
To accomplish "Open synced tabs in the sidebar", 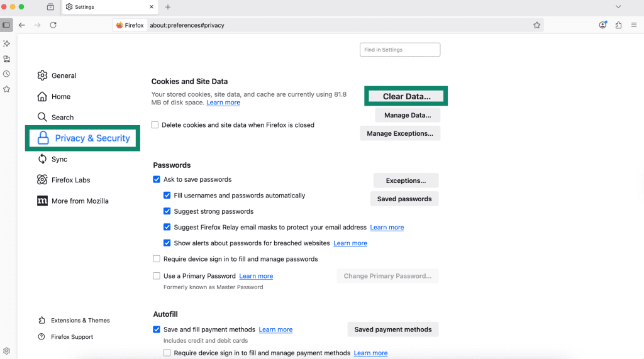I will point(6,58).
